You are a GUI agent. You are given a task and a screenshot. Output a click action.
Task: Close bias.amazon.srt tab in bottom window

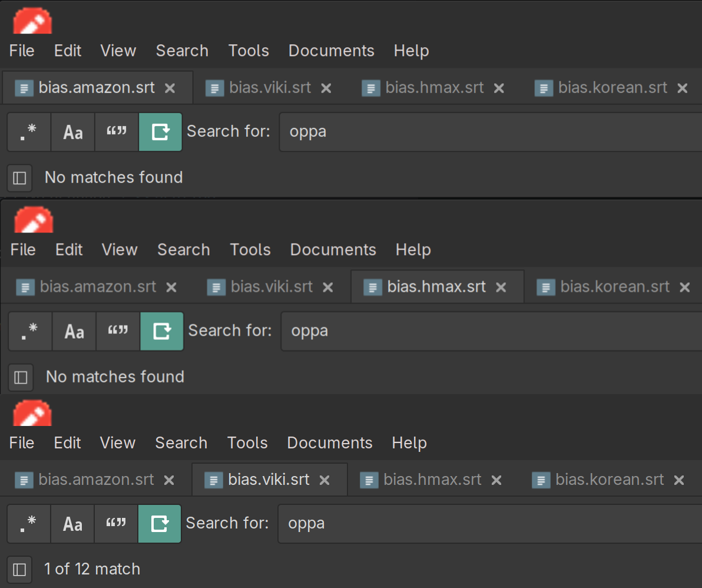coord(169,481)
